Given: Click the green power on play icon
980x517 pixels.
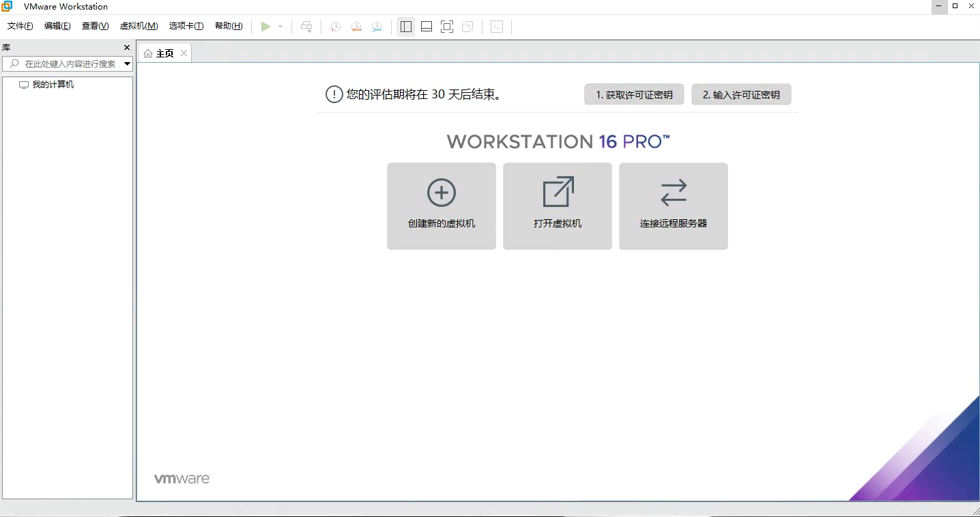Looking at the screenshot, I should [x=265, y=27].
